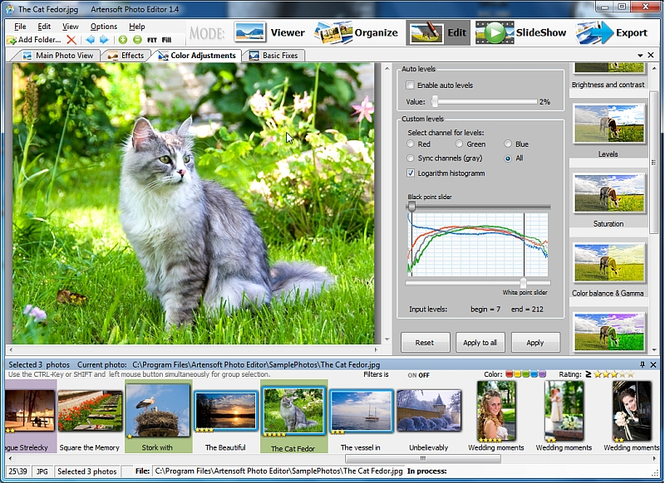The height and width of the screenshot is (483, 665).
Task: Open the Effects tab
Action: coord(126,56)
